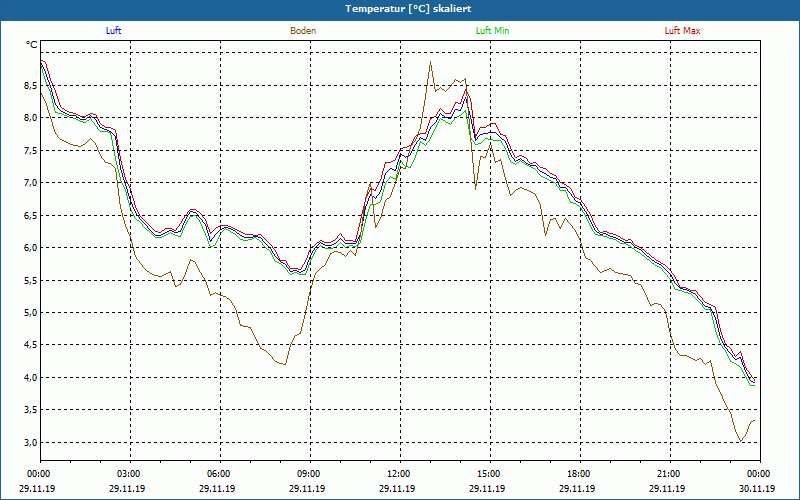Click the 21:00 time axis label

click(x=670, y=474)
